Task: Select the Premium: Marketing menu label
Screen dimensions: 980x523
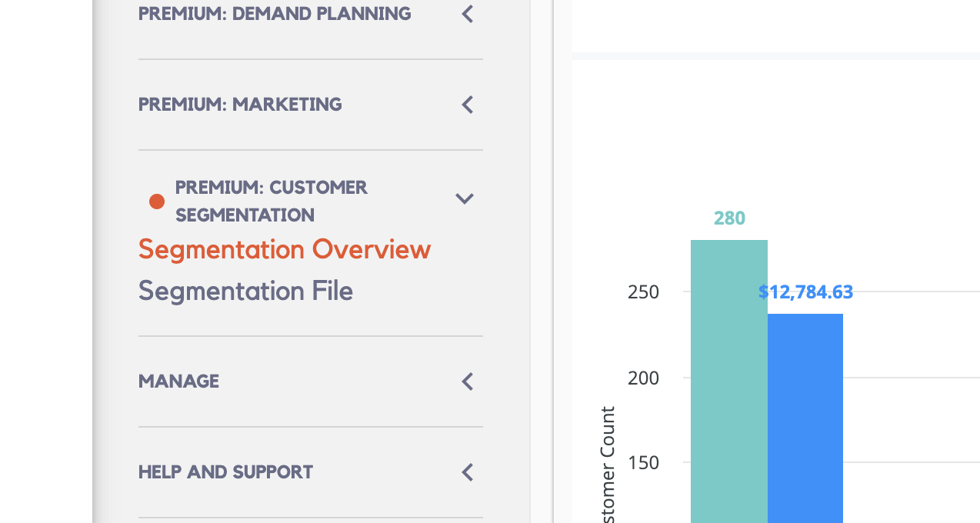Action: (x=240, y=105)
